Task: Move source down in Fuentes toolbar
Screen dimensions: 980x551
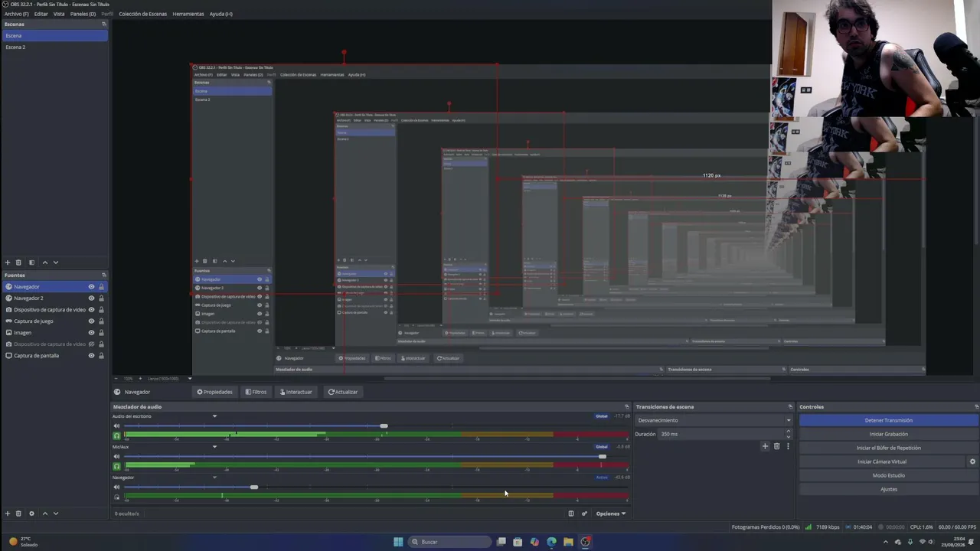Action: (x=55, y=514)
